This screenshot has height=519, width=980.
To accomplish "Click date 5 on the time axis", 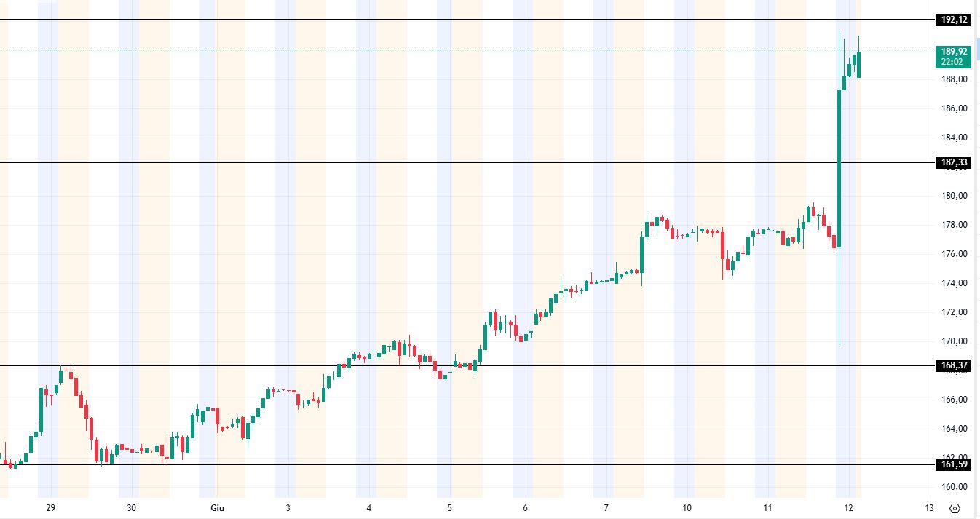I will click(x=450, y=508).
